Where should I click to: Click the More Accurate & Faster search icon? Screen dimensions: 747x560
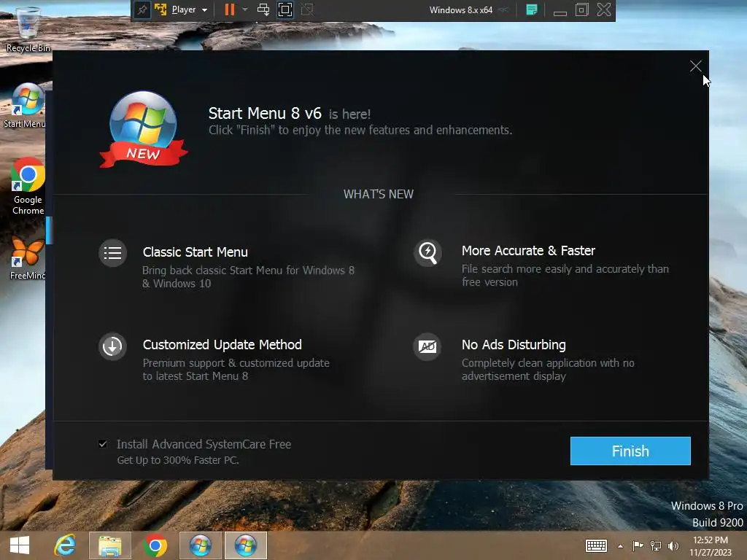(427, 253)
